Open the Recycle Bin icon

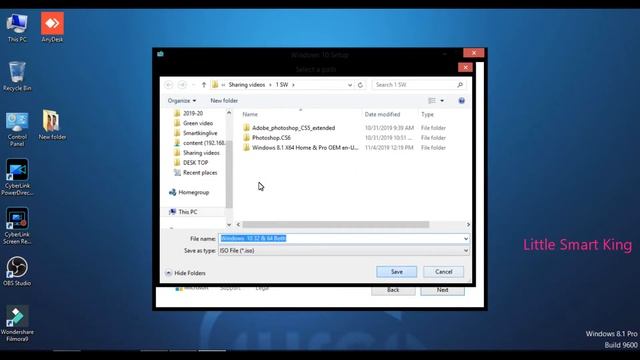(17, 76)
